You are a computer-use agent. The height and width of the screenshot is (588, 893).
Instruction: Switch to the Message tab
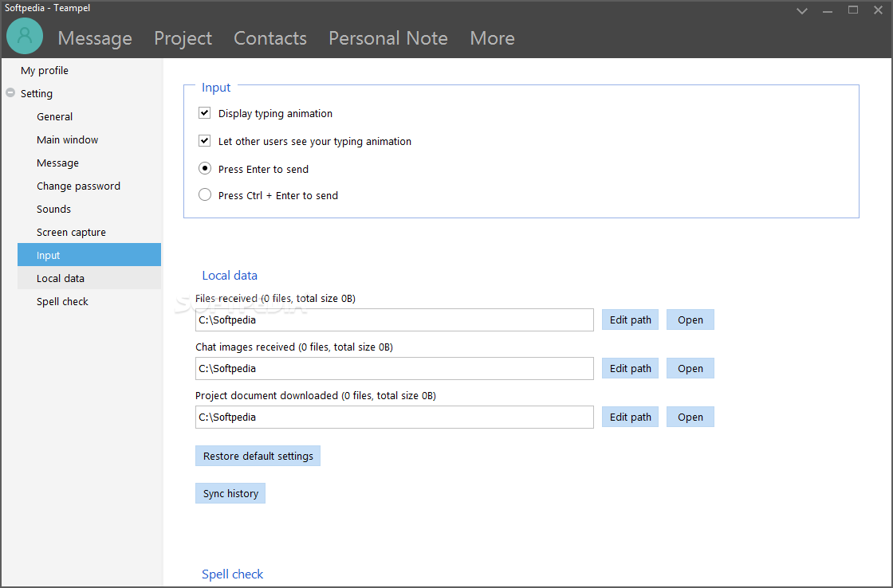(95, 38)
